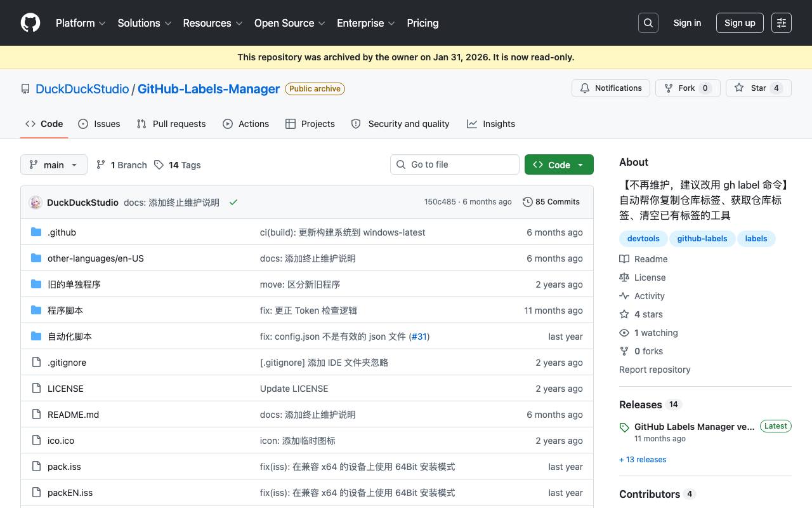The width and height of the screenshot is (812, 508).
Task: Open the 85 Commits history link
Action: point(551,202)
